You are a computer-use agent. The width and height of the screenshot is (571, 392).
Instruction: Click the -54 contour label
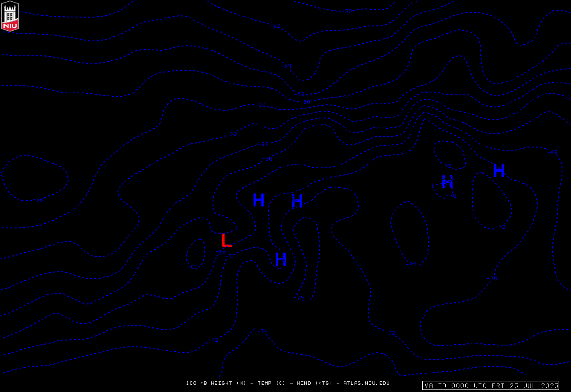pos(287,66)
